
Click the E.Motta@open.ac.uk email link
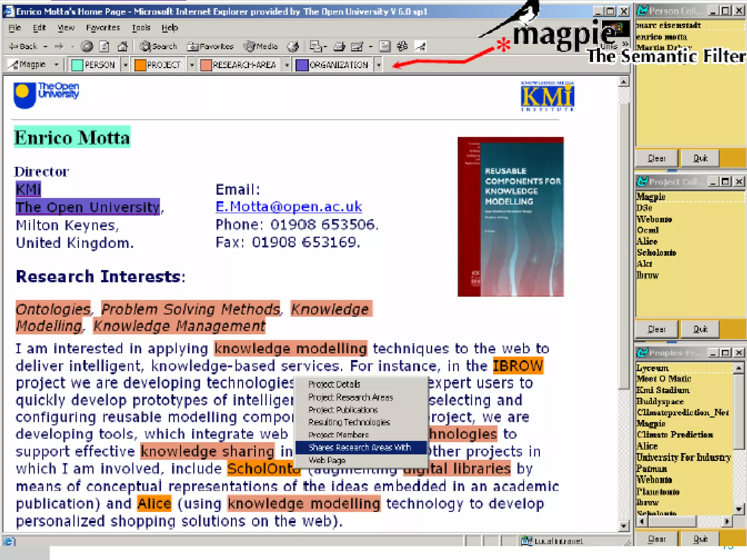click(x=289, y=207)
